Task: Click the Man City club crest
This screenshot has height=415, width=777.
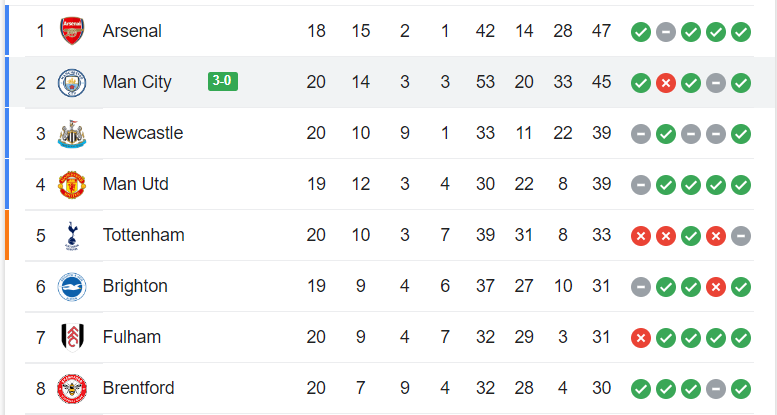Action: [x=71, y=82]
